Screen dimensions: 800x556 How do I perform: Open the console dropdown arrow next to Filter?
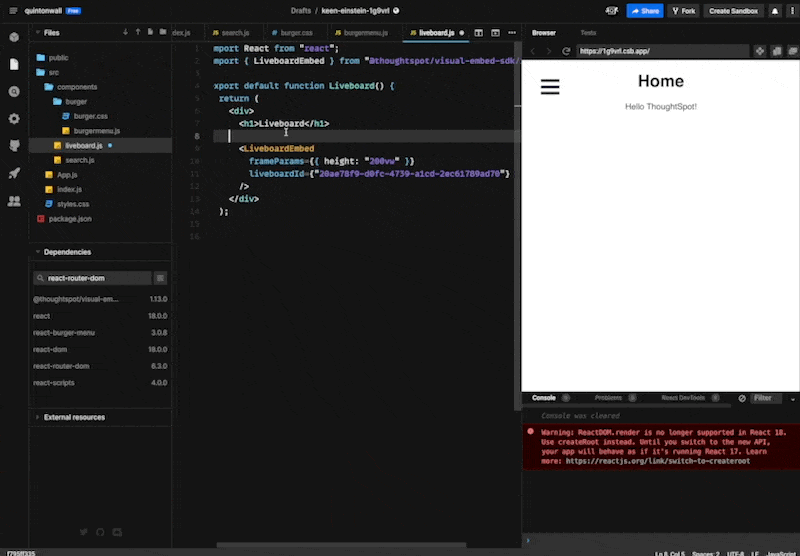coord(793,399)
